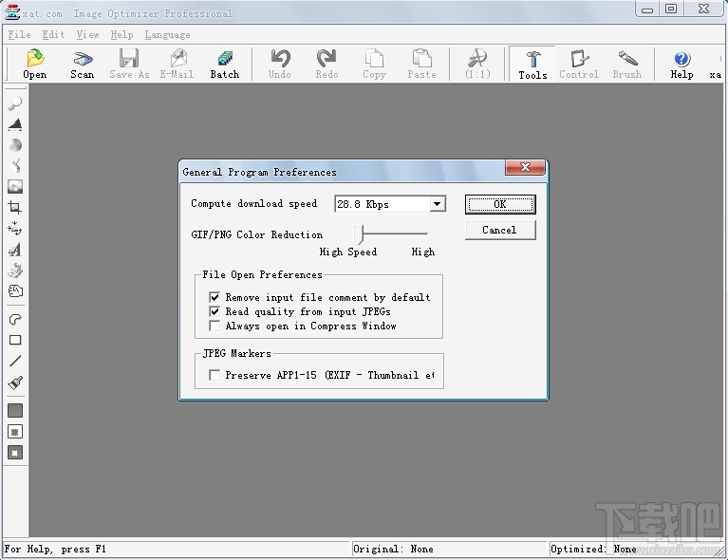Click the dark outer selection mask icon
The image size is (728, 560).
tap(15, 453)
